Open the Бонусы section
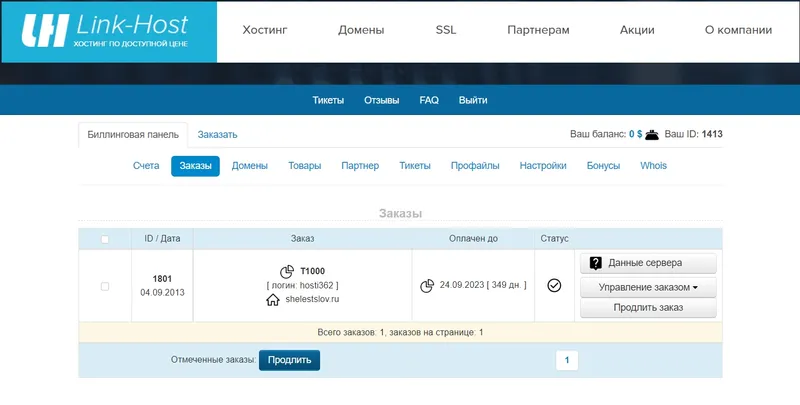Screen dimensions: 800x405 (603, 166)
